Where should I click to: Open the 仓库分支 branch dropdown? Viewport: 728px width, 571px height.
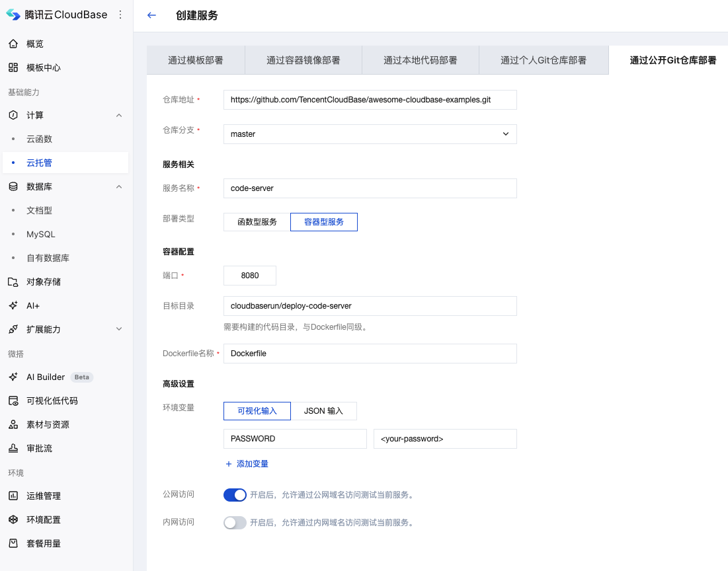(x=370, y=133)
